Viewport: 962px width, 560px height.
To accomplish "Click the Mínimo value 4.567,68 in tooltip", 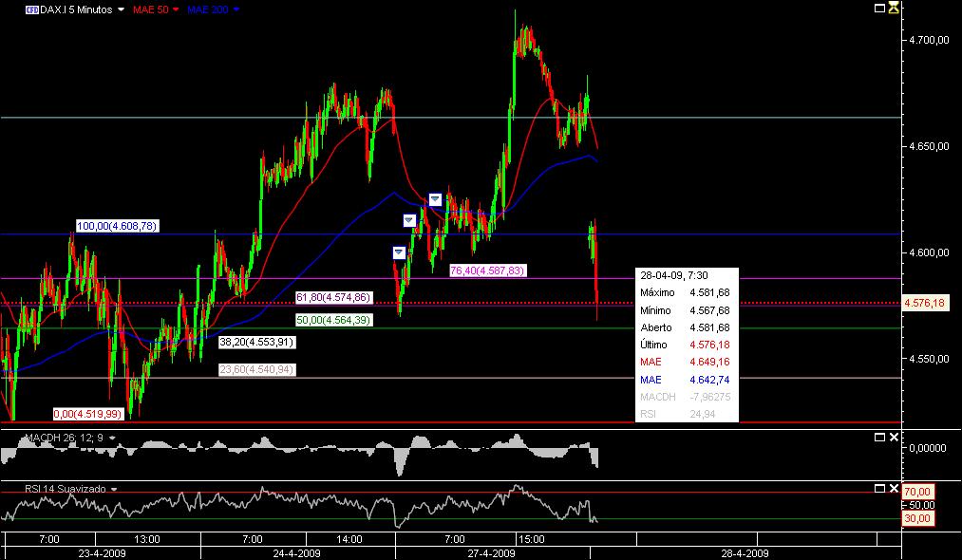I will 709,310.
